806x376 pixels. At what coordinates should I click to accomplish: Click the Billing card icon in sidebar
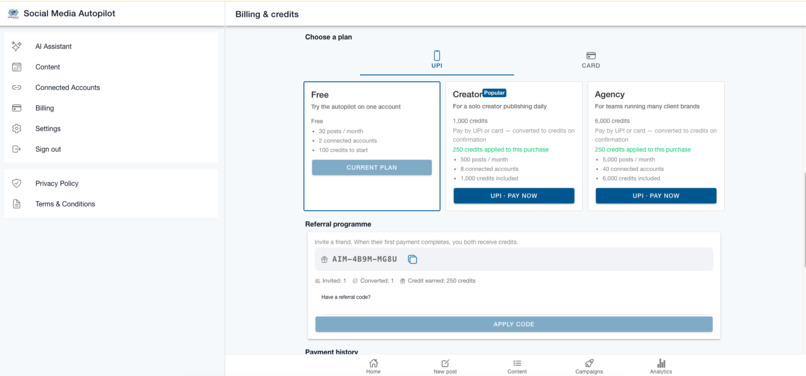coord(16,108)
